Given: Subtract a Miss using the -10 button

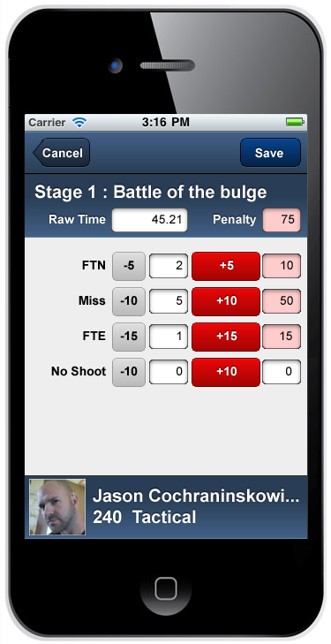Looking at the screenshot, I should [129, 301].
